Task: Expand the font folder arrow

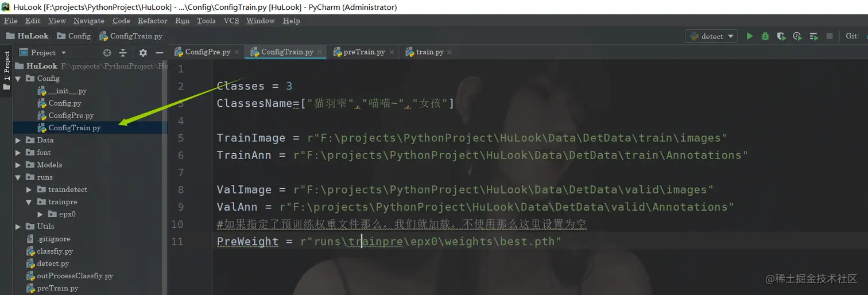Action: pos(18,153)
